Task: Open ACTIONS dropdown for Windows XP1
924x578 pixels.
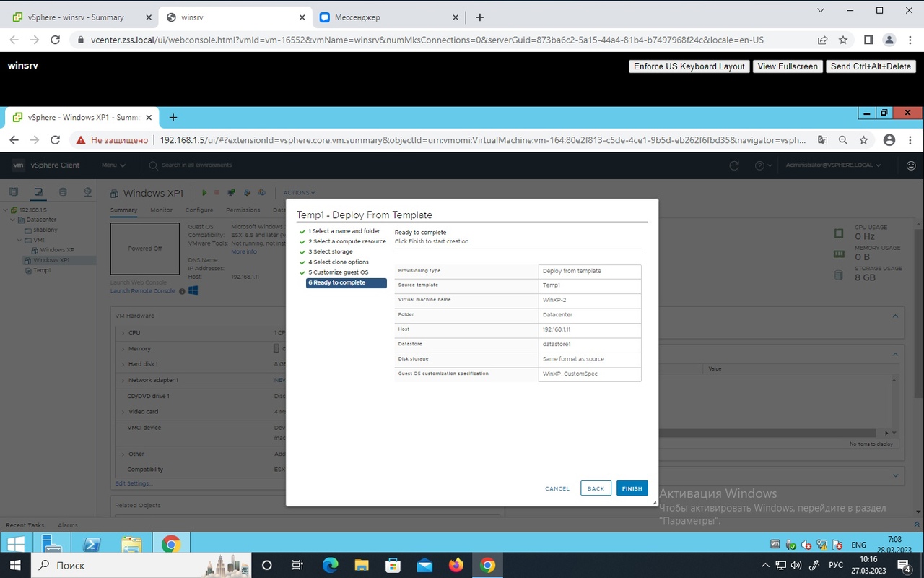Action: (299, 193)
